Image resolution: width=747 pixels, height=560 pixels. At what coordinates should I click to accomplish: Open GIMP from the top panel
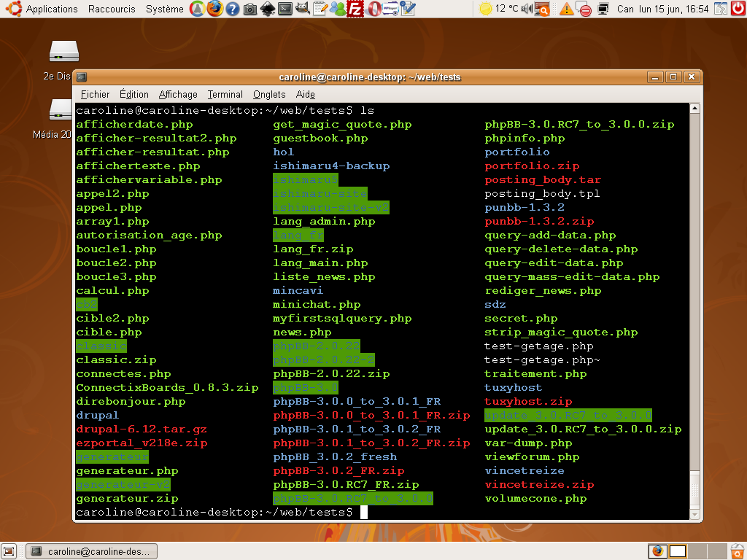pos(303,8)
